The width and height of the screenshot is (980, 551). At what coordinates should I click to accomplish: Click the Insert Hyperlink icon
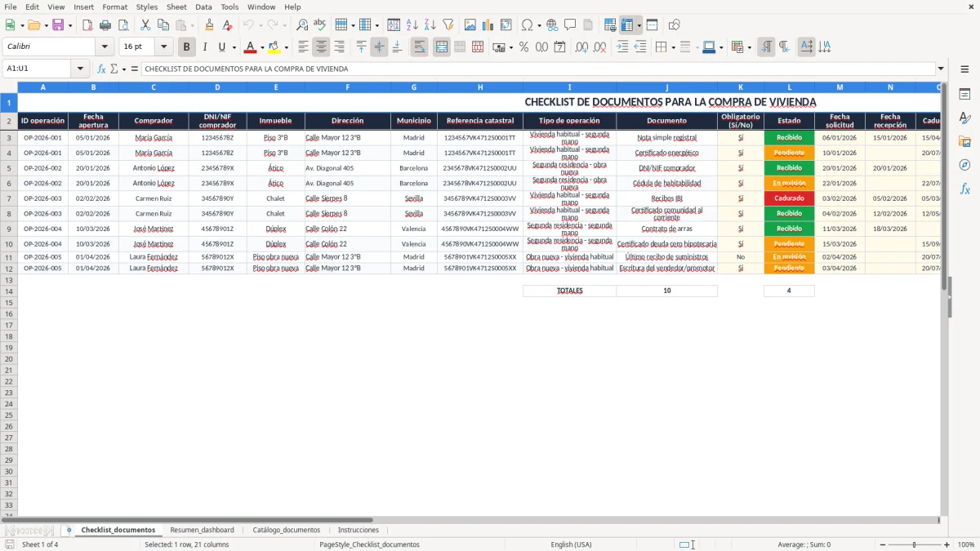552,25
